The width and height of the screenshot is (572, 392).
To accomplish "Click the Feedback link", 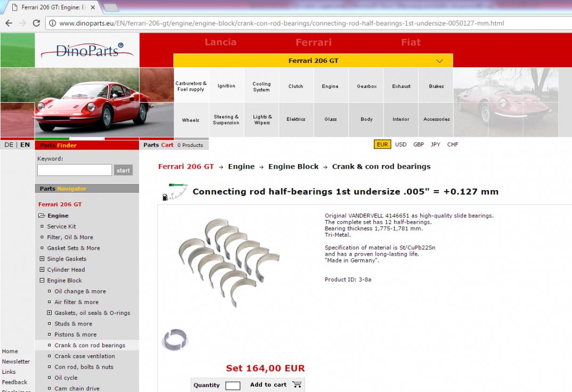I will (14, 382).
